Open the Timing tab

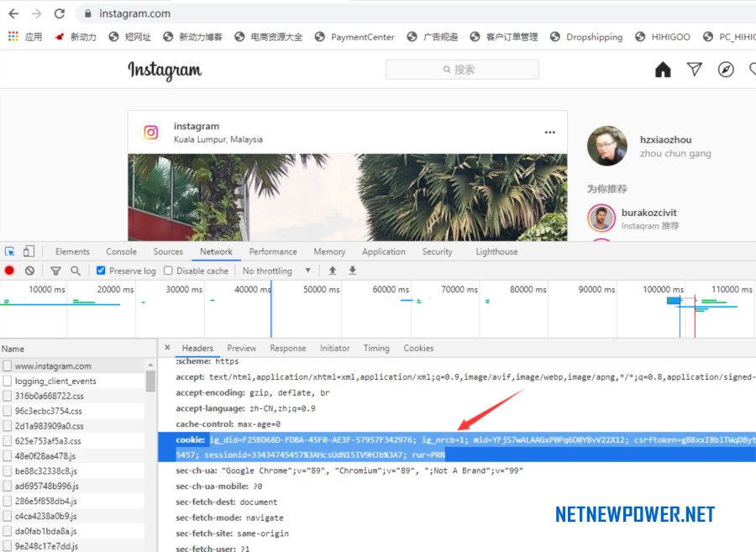376,348
